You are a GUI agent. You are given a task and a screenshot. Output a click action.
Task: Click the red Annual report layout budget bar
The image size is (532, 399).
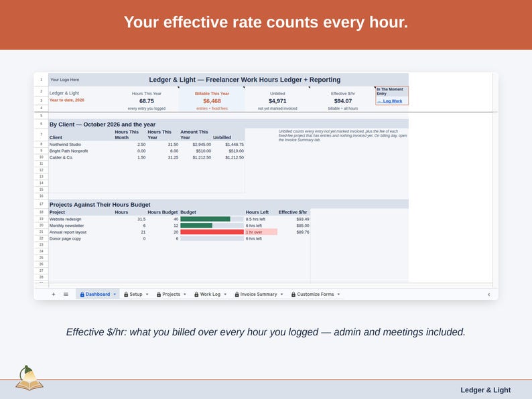pos(212,232)
